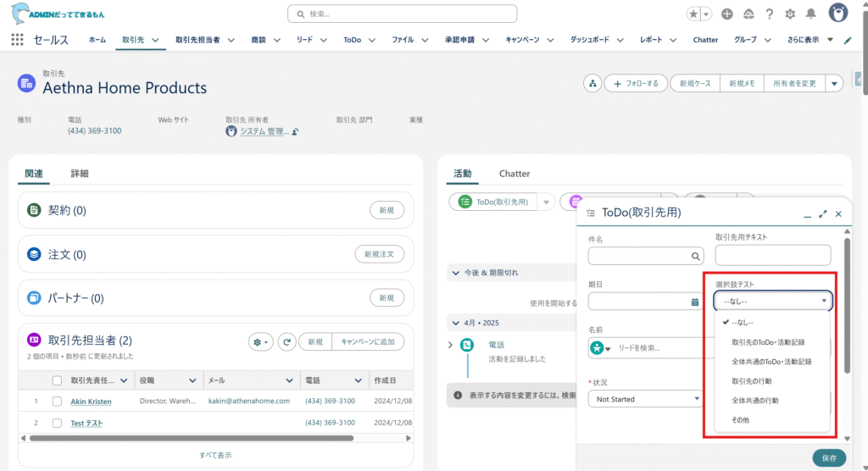
Task: Click the global create plus icon
Action: 726,14
